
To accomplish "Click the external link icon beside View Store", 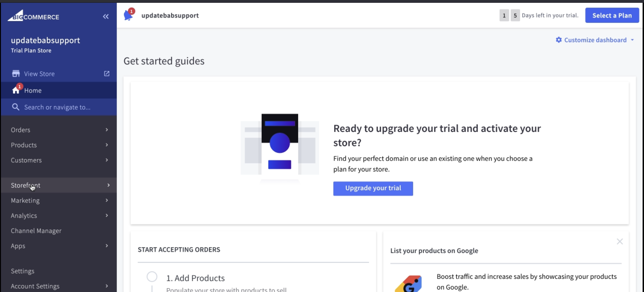I will (107, 74).
